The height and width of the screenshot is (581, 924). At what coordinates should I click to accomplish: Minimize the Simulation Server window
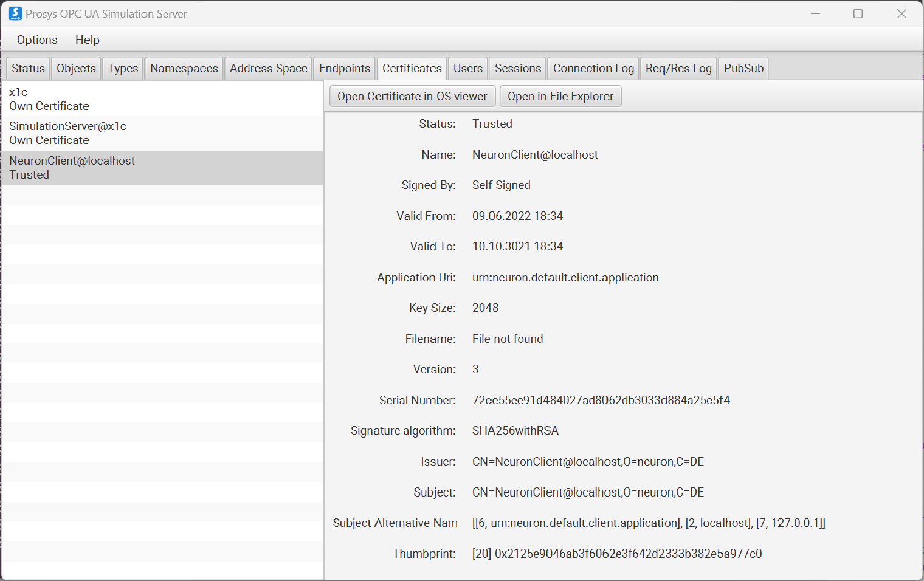click(816, 13)
